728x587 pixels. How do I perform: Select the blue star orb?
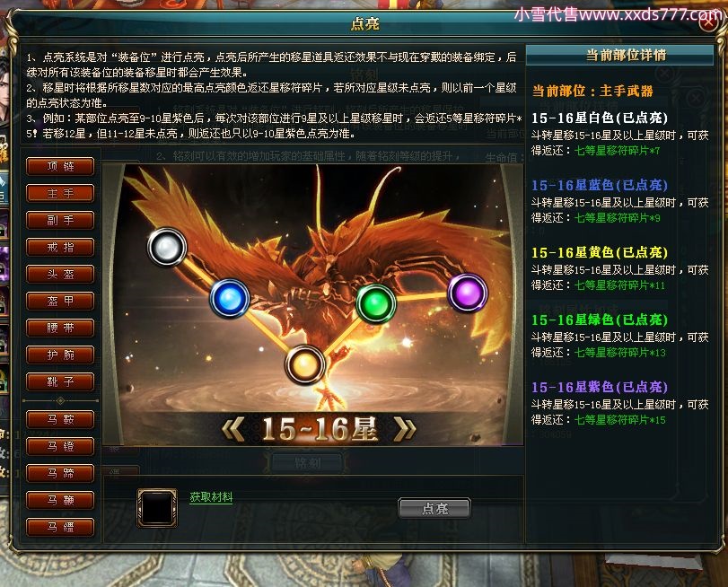(230, 298)
